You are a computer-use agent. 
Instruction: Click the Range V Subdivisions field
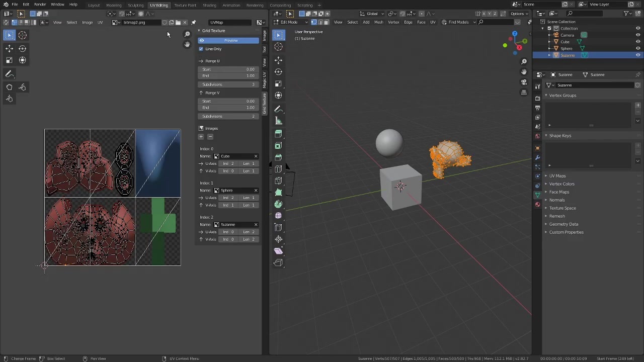pyautogui.click(x=228, y=117)
